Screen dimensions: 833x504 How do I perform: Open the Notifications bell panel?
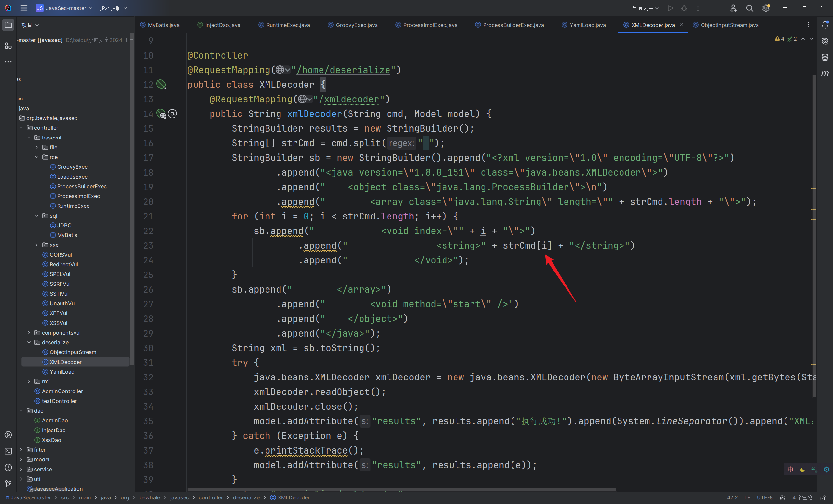tap(825, 25)
